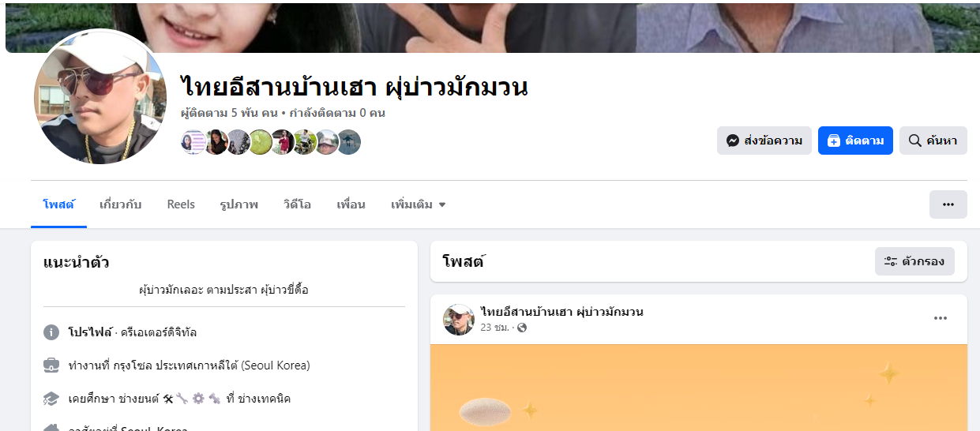Screen dimensions: 980x431
Task: Switch to the เกี่ยวกับ tab
Action: point(120,204)
